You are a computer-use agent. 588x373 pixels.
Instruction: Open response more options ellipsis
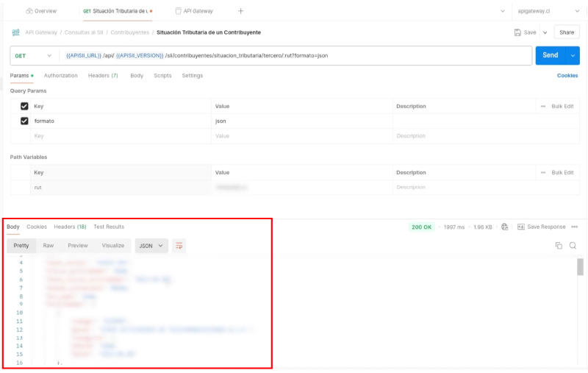(575, 227)
